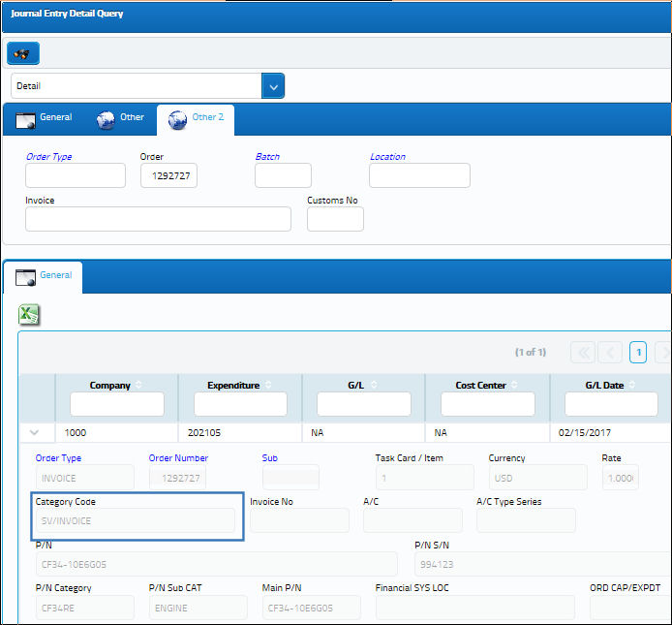Filter the Cost Center column field

pos(488,404)
